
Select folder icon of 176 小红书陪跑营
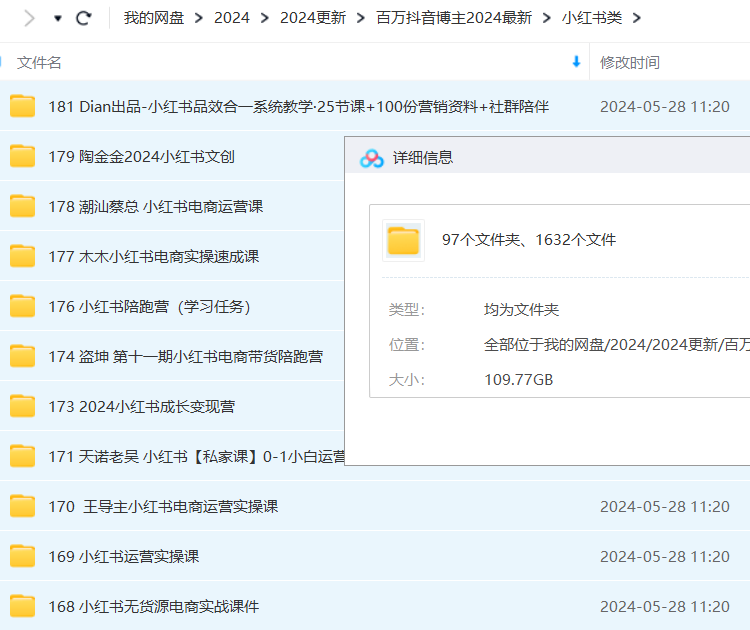point(23,306)
